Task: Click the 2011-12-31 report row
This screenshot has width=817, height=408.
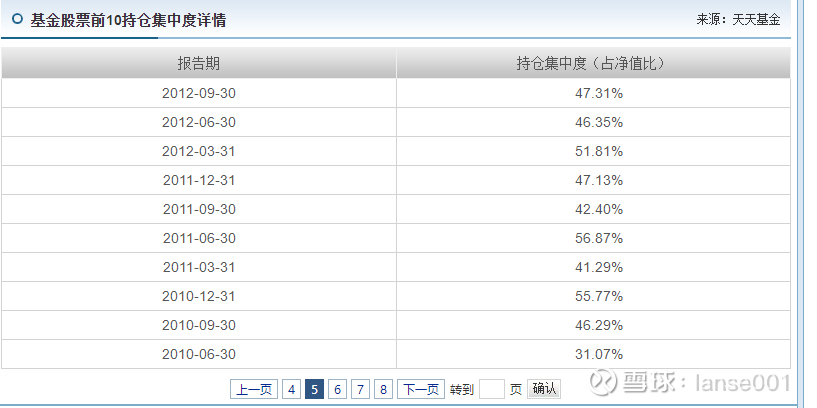Action: pos(198,180)
